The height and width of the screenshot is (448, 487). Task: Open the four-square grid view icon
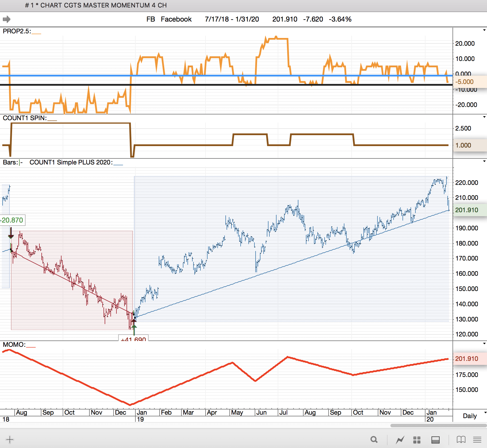417,440
